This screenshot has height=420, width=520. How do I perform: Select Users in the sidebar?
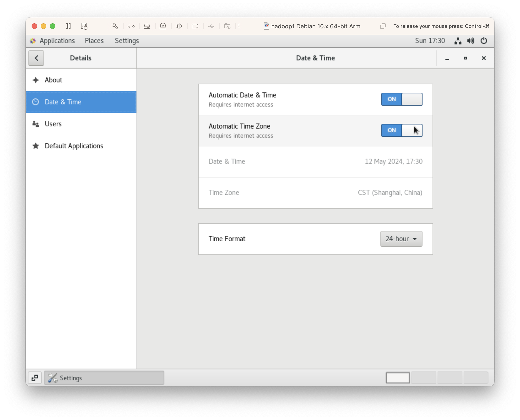click(81, 124)
